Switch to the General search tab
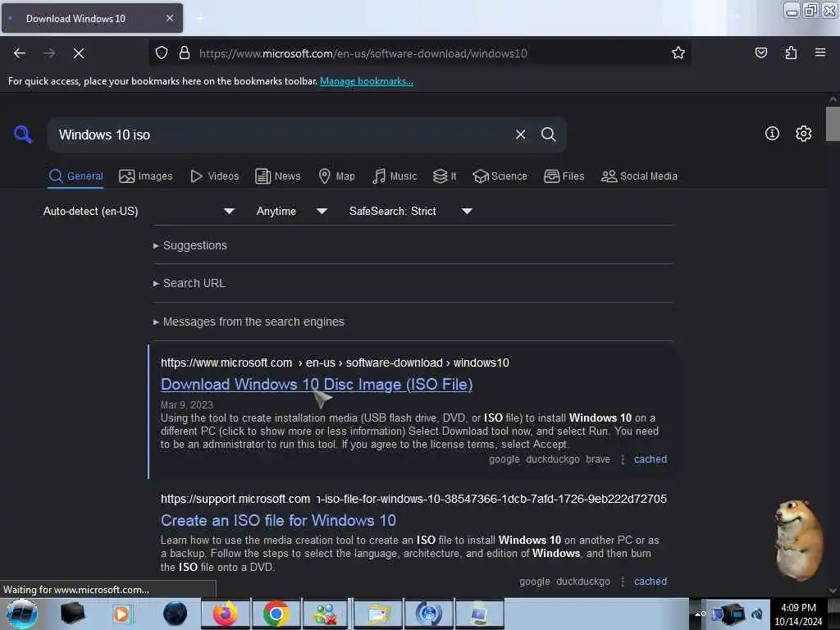The width and height of the screenshot is (840, 630). tap(75, 176)
